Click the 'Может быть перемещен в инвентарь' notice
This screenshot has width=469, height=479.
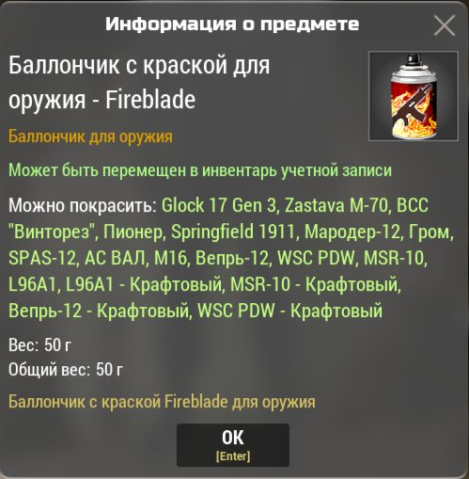[x=200, y=170]
